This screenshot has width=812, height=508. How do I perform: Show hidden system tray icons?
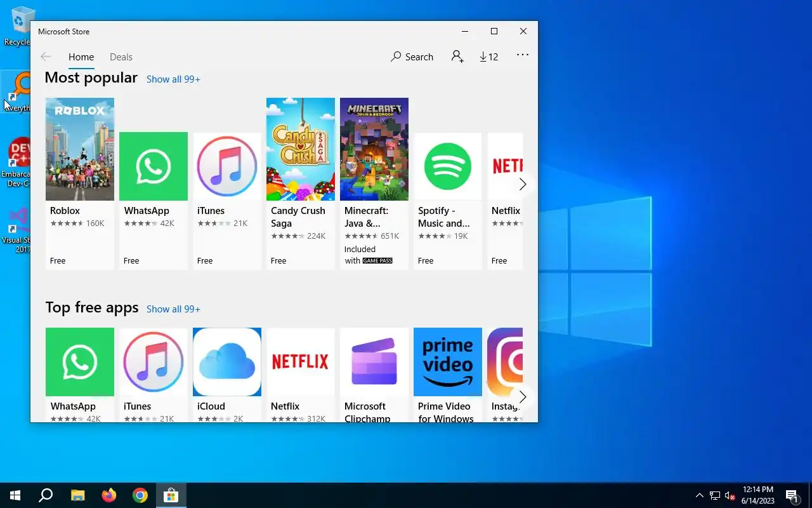click(x=700, y=495)
